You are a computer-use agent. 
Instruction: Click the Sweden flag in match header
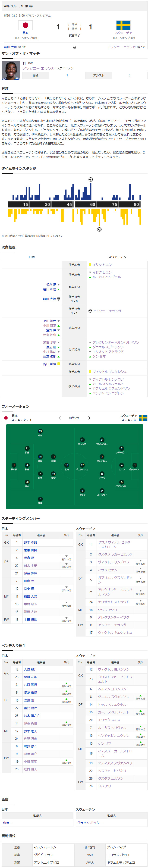[x=123, y=25]
